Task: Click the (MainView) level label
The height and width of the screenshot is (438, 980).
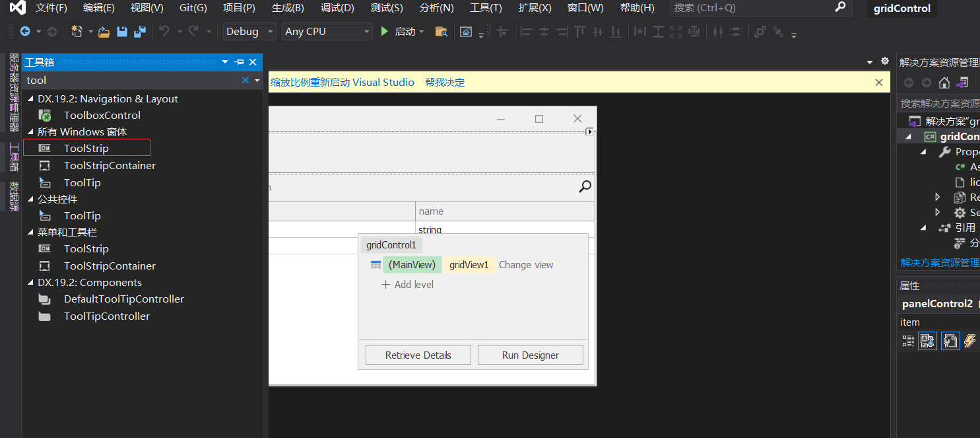Action: (412, 265)
